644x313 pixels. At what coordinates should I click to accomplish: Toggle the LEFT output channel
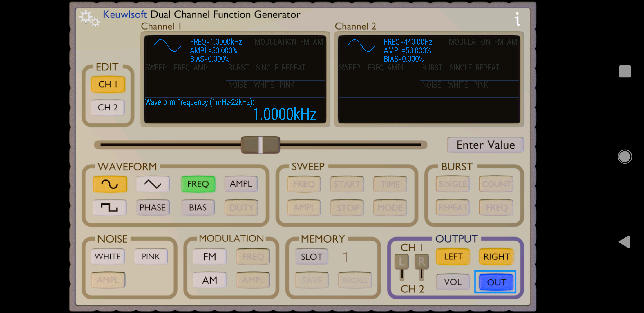tap(453, 256)
